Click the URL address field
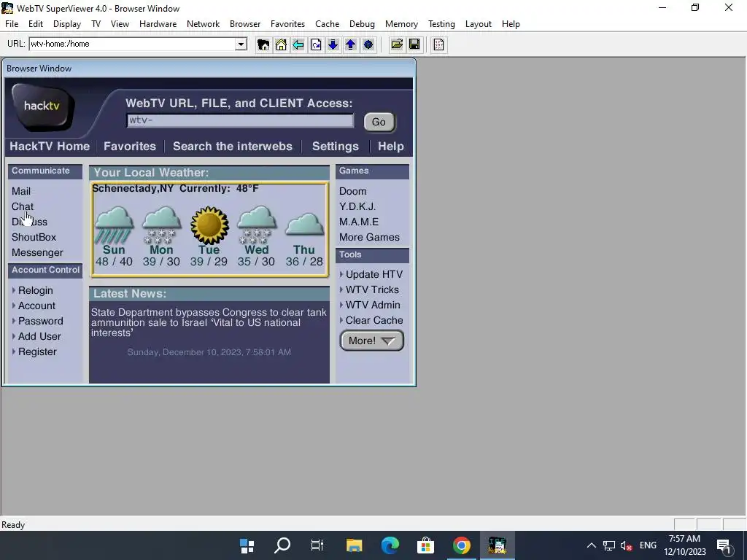 [x=133, y=44]
